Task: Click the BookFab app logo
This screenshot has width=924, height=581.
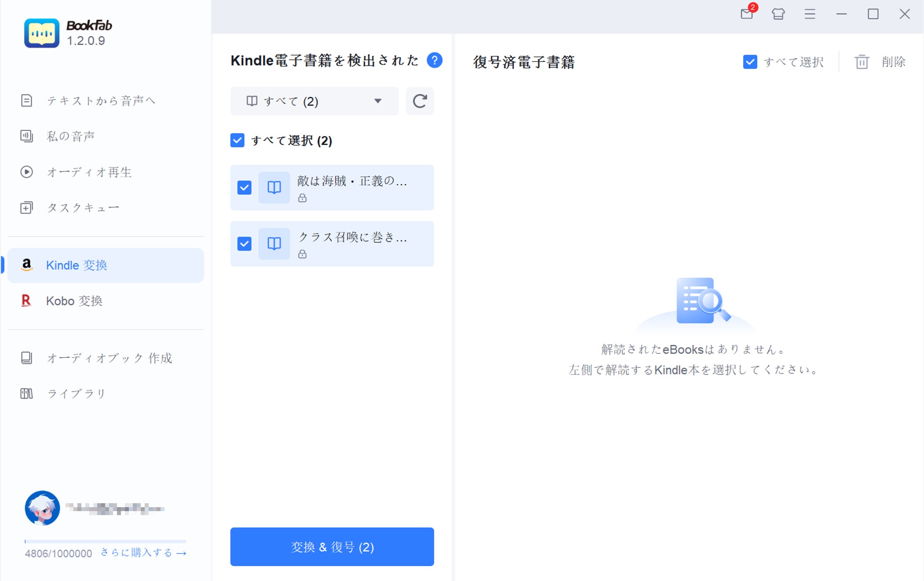Action: coord(42,33)
